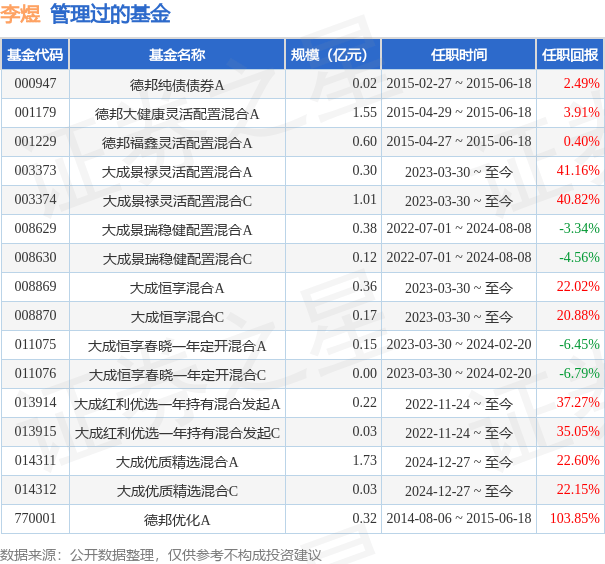
Task: Select fund code 003374
Action: (35, 199)
